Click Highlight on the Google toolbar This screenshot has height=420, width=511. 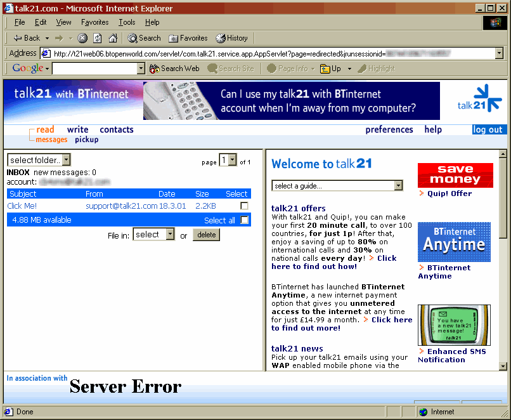point(376,69)
